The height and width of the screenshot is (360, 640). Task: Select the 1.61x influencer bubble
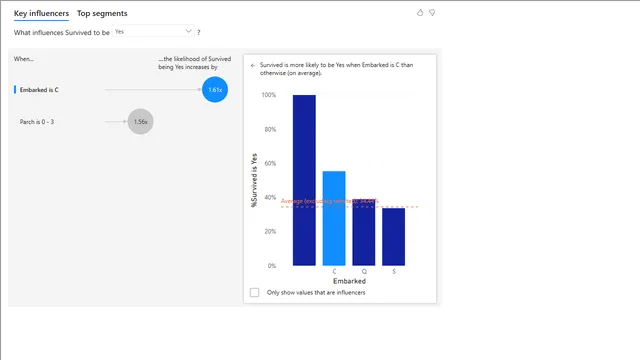215,89
